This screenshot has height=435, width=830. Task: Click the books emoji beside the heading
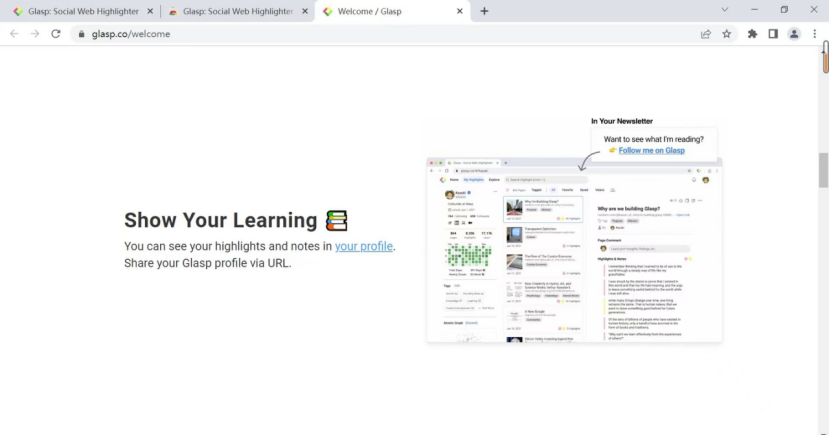[x=337, y=221]
